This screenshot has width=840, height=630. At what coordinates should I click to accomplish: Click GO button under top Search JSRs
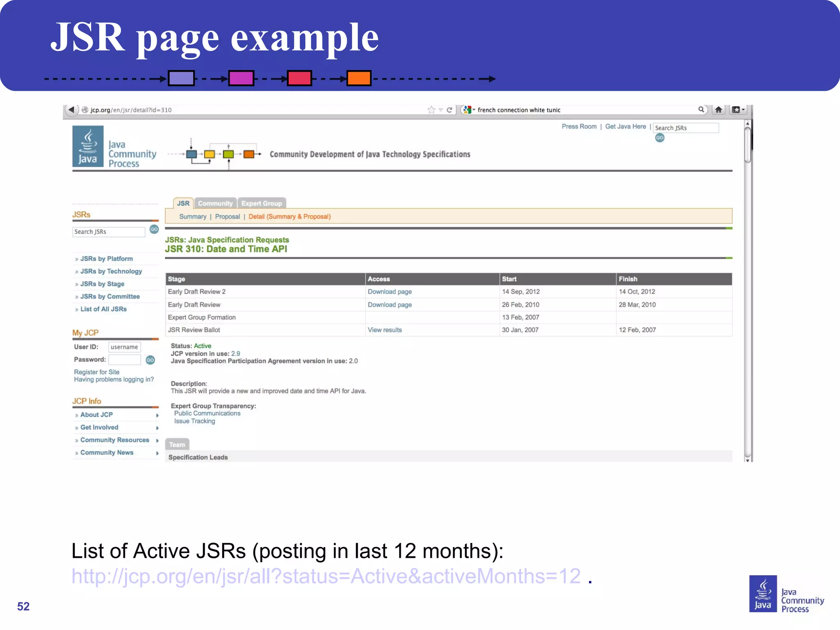tap(660, 138)
